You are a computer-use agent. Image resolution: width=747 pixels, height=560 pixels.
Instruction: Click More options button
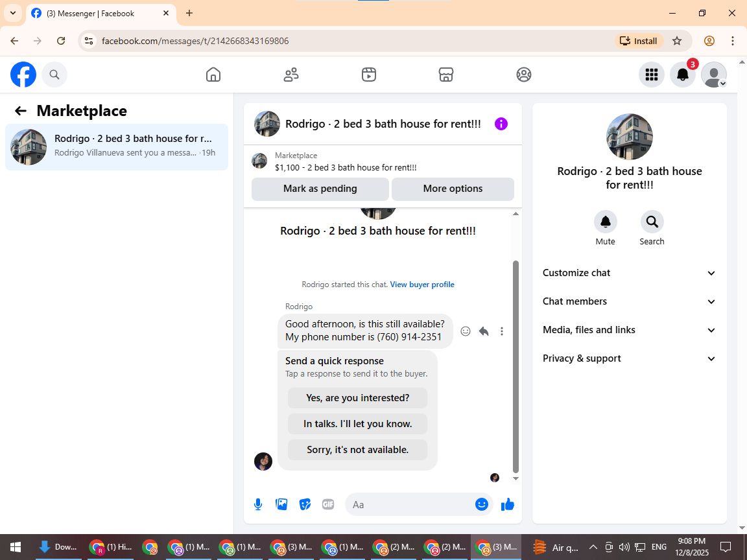click(x=453, y=189)
